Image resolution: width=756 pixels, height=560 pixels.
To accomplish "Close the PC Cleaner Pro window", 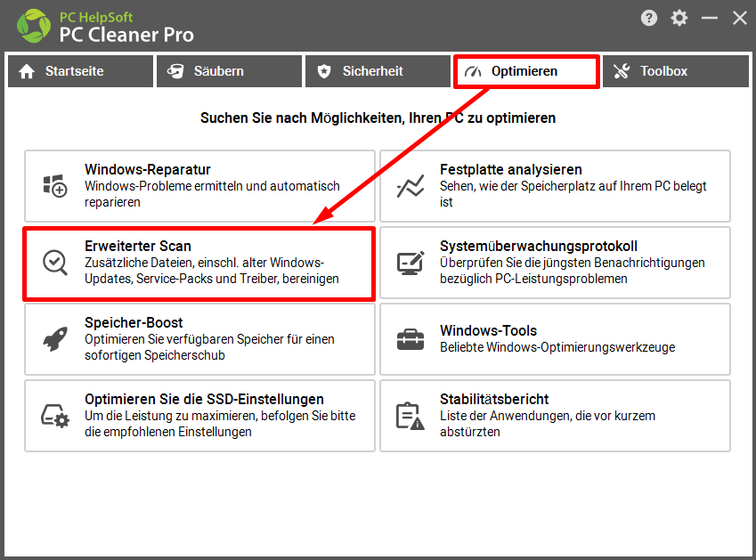I will [740, 19].
